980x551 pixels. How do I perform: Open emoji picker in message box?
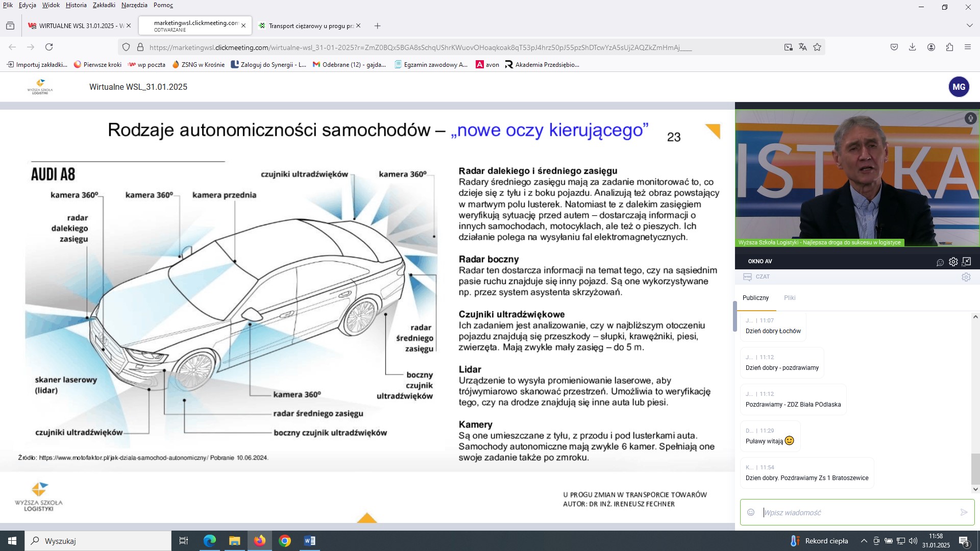point(751,512)
